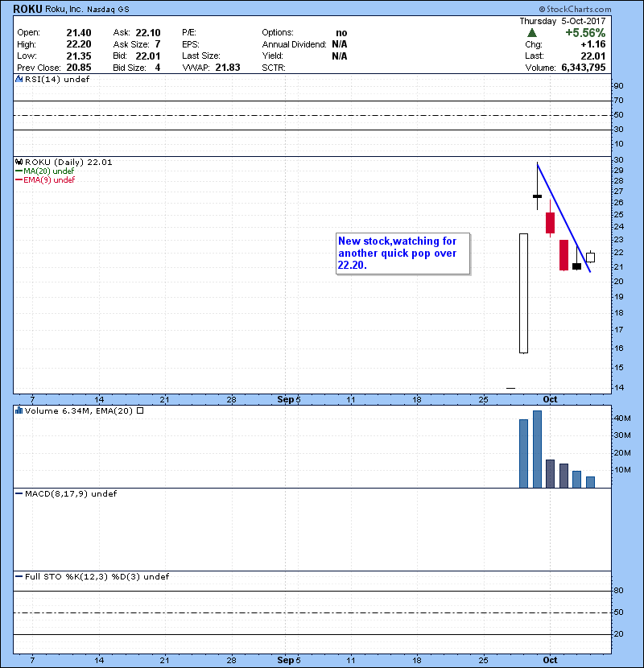
Task: Click the ROKU ticker symbol in header
Action: click(27, 9)
